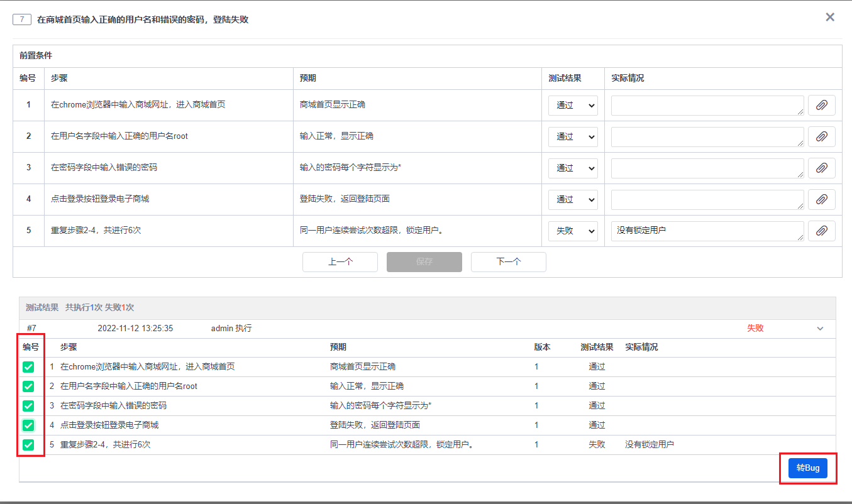Uncheck the checkbox for 在chrome浏览器中输入商城网址 result row

pyautogui.click(x=28, y=367)
